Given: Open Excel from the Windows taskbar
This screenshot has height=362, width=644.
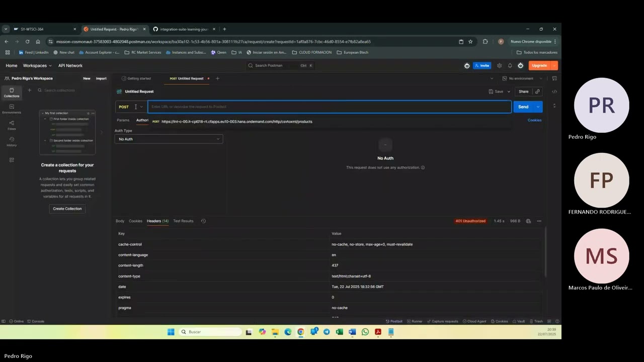Looking at the screenshot, I should (340, 332).
